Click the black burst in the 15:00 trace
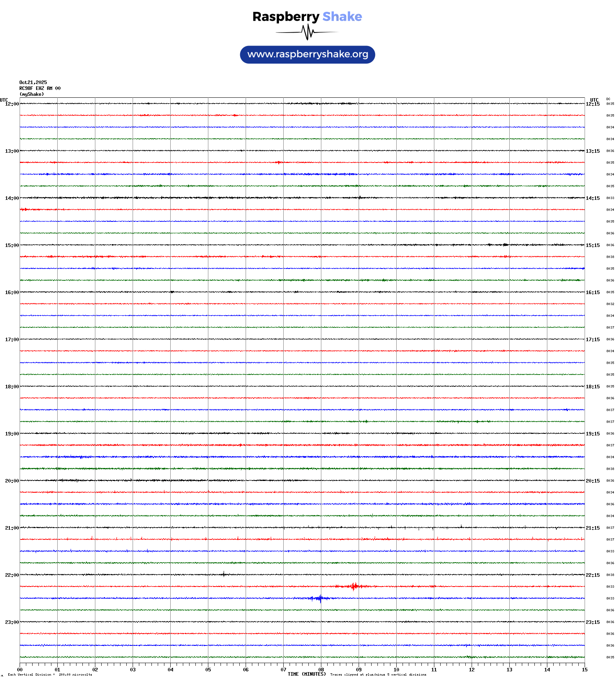Image resolution: width=616 pixels, height=680 pixels. 505,245
